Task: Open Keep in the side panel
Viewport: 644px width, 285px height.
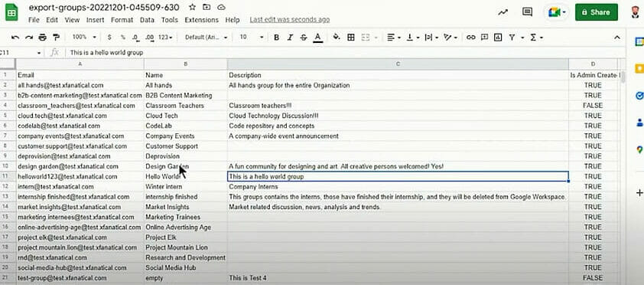Action: click(x=639, y=68)
